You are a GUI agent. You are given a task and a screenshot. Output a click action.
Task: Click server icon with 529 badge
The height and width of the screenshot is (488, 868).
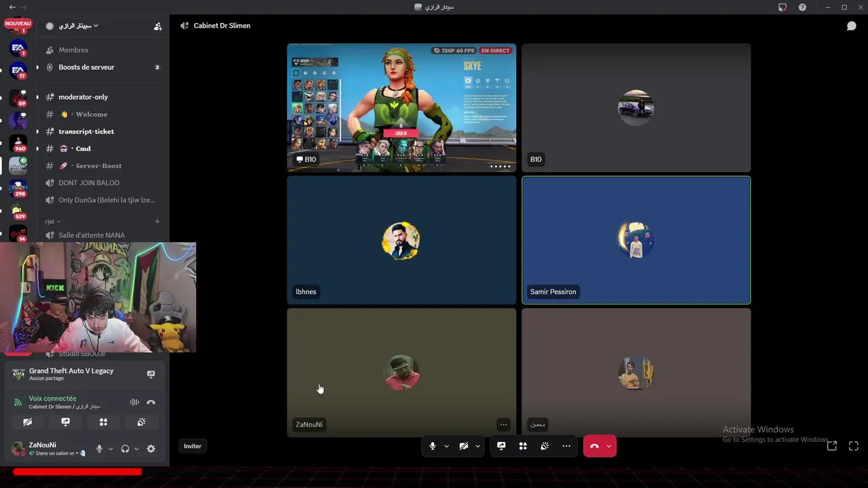pos(19,211)
